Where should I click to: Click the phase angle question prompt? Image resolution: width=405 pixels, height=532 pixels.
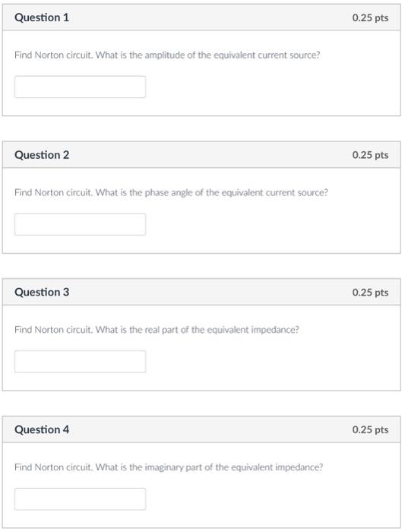171,192
